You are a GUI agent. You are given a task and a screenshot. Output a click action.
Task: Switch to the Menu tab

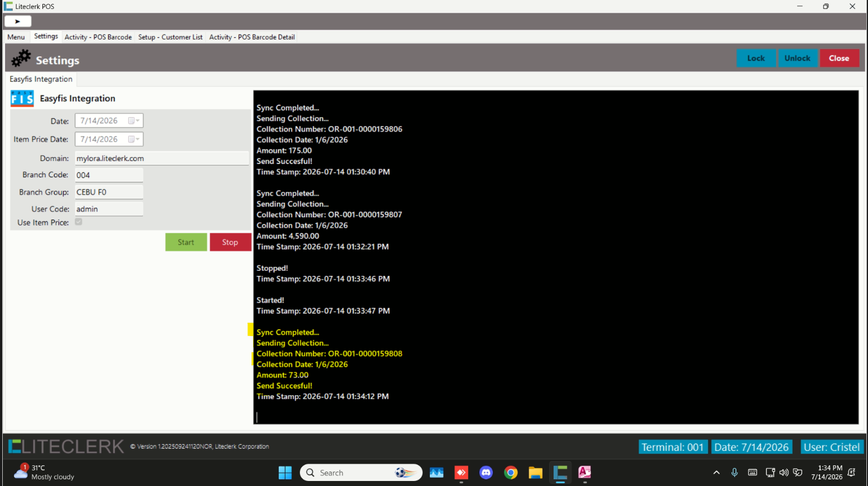(16, 37)
